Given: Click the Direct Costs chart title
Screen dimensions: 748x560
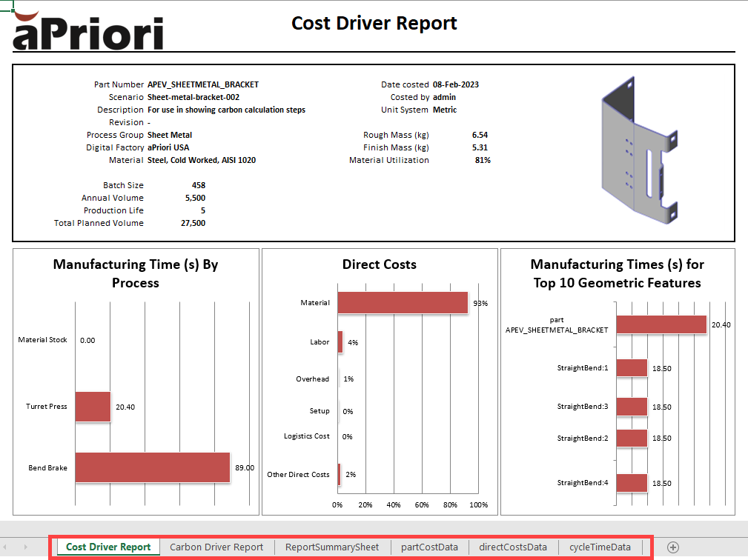Looking at the screenshot, I should click(x=380, y=264).
